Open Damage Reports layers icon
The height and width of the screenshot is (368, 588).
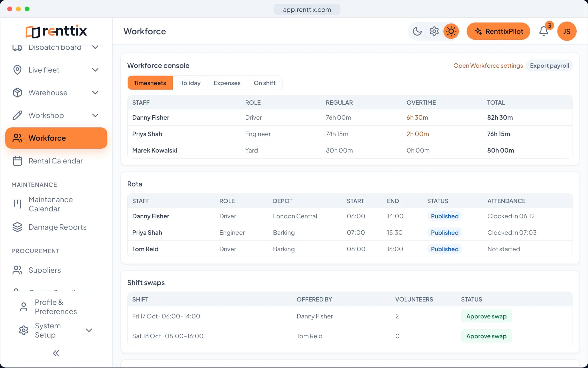(x=17, y=227)
